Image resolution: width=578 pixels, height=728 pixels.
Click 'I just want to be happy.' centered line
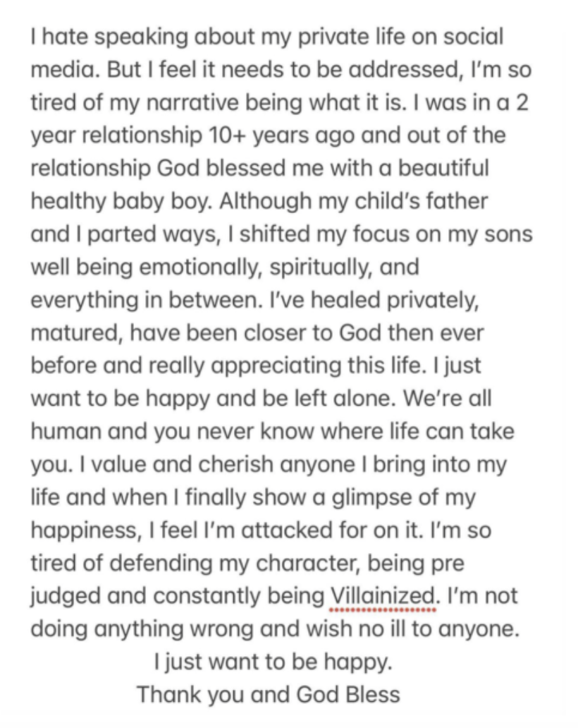[273, 662]
